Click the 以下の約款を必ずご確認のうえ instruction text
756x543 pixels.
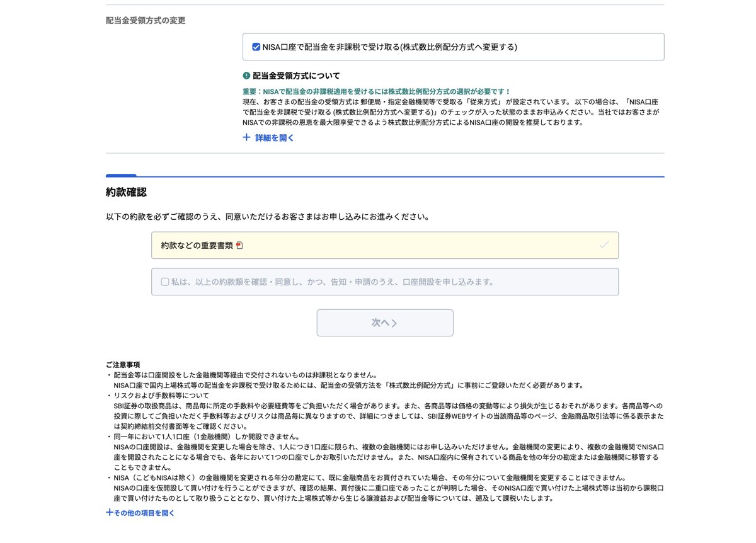[x=268, y=217]
